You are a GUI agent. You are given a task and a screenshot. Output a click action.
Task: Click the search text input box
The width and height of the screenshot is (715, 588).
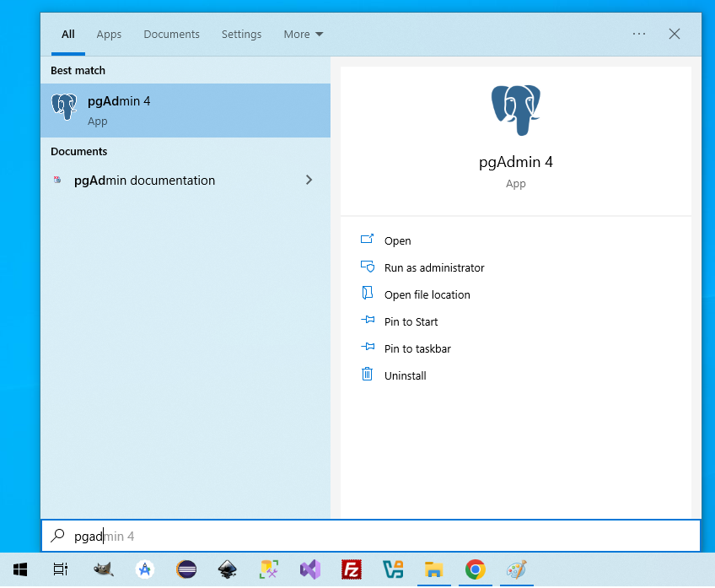371,536
